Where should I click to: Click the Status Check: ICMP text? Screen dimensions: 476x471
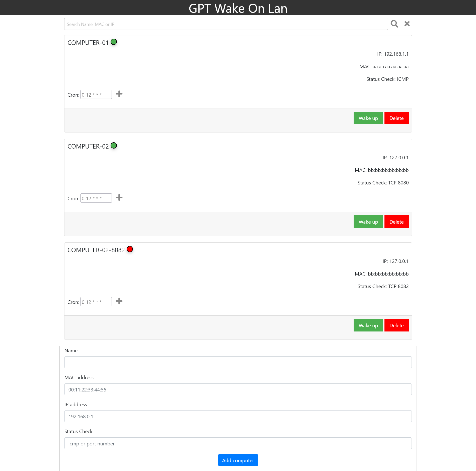(x=387, y=79)
